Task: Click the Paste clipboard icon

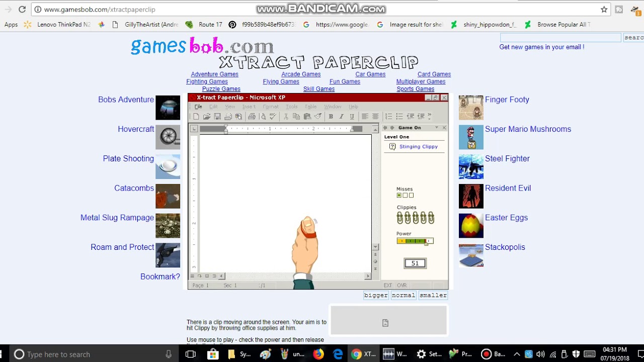Action: pyautogui.click(x=307, y=116)
